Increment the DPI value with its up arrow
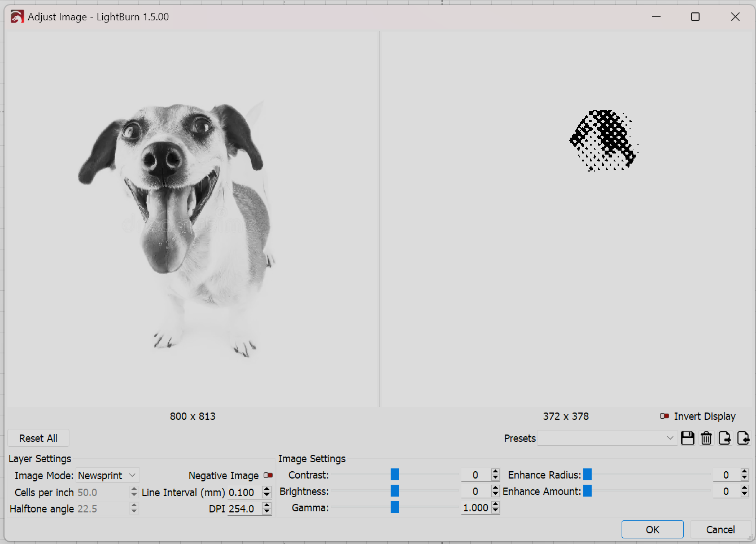The width and height of the screenshot is (756, 544). (x=266, y=506)
